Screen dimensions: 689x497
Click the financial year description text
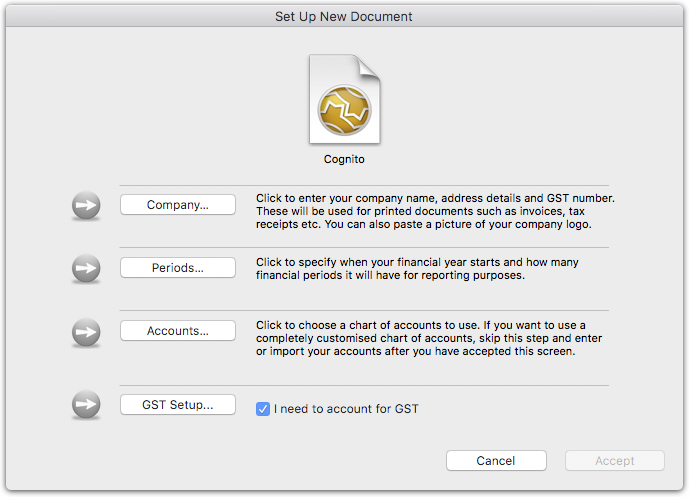tap(417, 268)
